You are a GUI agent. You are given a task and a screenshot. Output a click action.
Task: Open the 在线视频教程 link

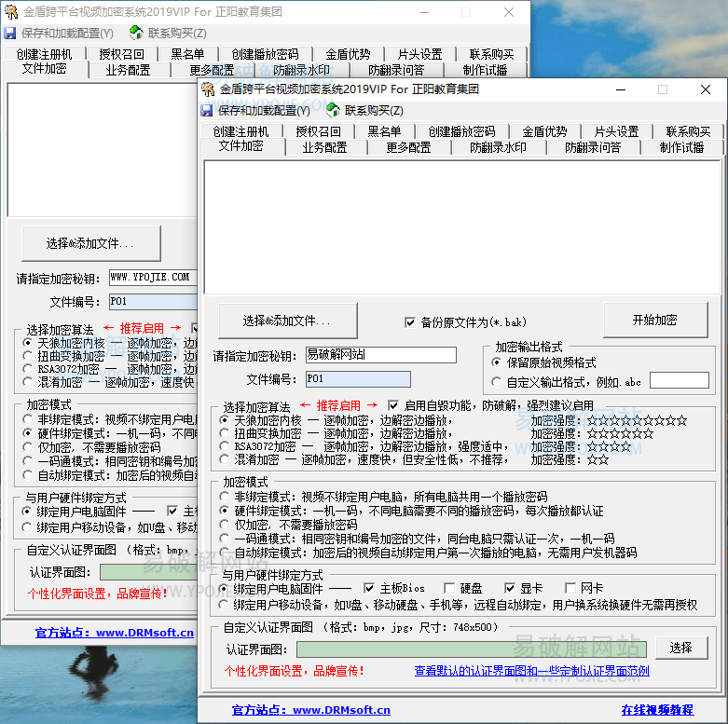657,710
